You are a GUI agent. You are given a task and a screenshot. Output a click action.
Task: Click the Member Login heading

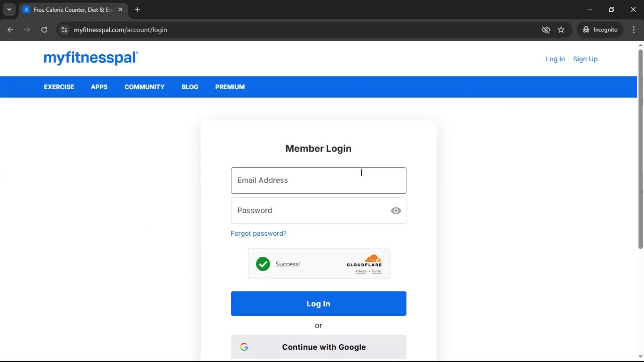318,148
